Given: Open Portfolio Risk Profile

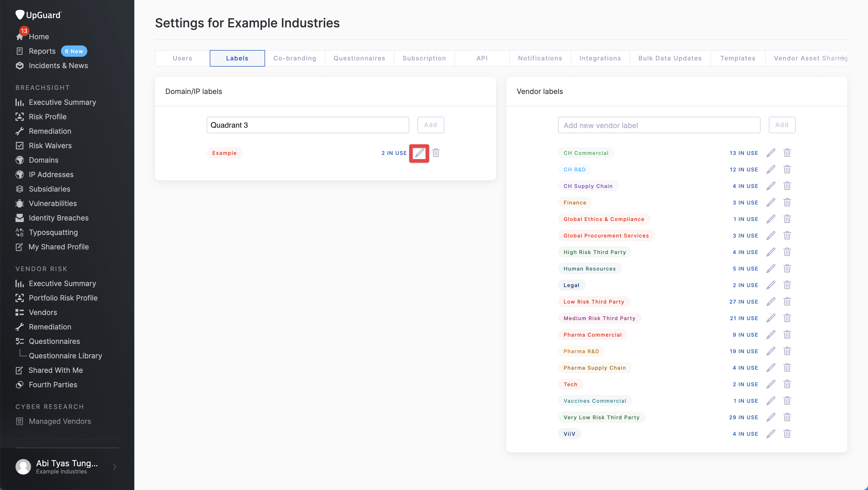Looking at the screenshot, I should coord(63,298).
